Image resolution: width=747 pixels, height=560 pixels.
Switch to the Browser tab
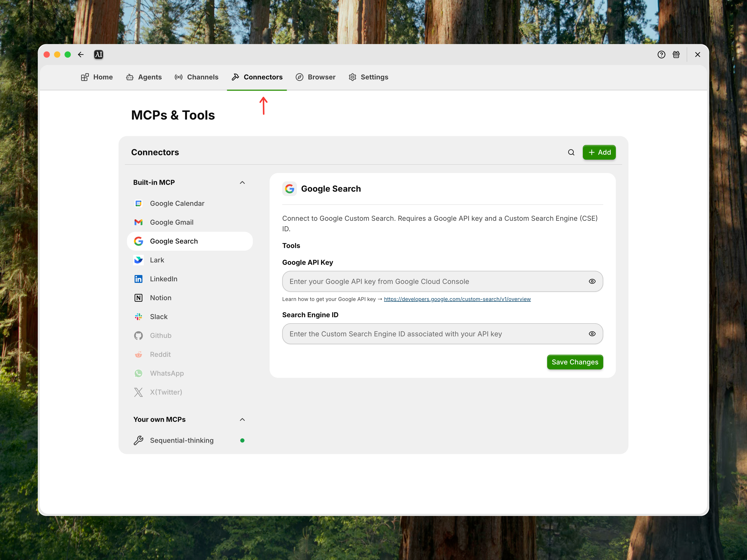point(316,77)
